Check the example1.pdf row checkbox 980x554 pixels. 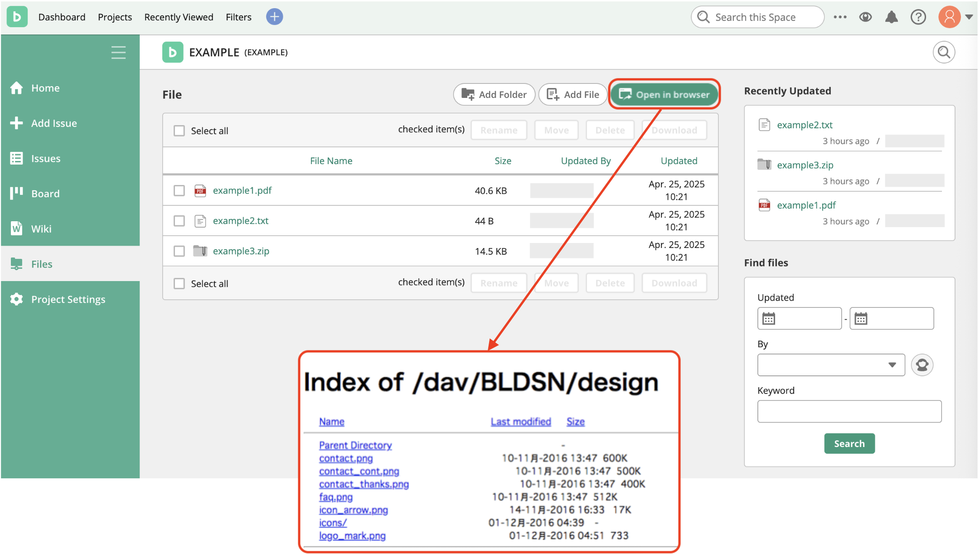[x=179, y=190]
